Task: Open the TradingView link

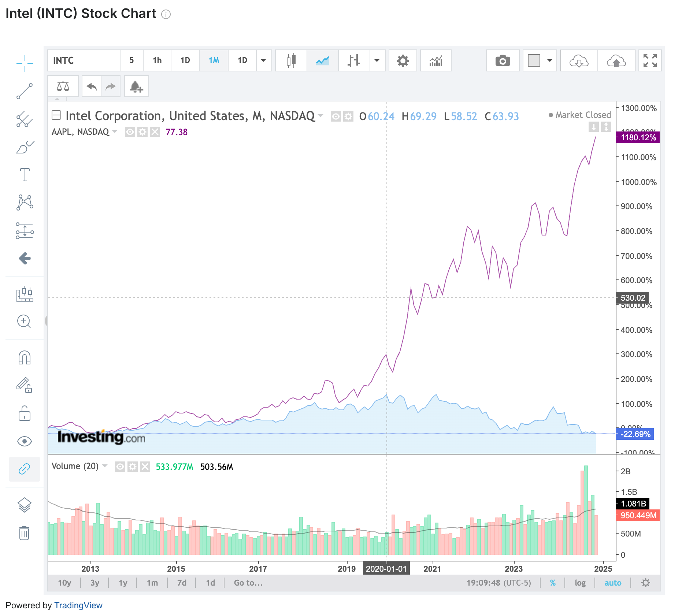Action: click(x=78, y=605)
